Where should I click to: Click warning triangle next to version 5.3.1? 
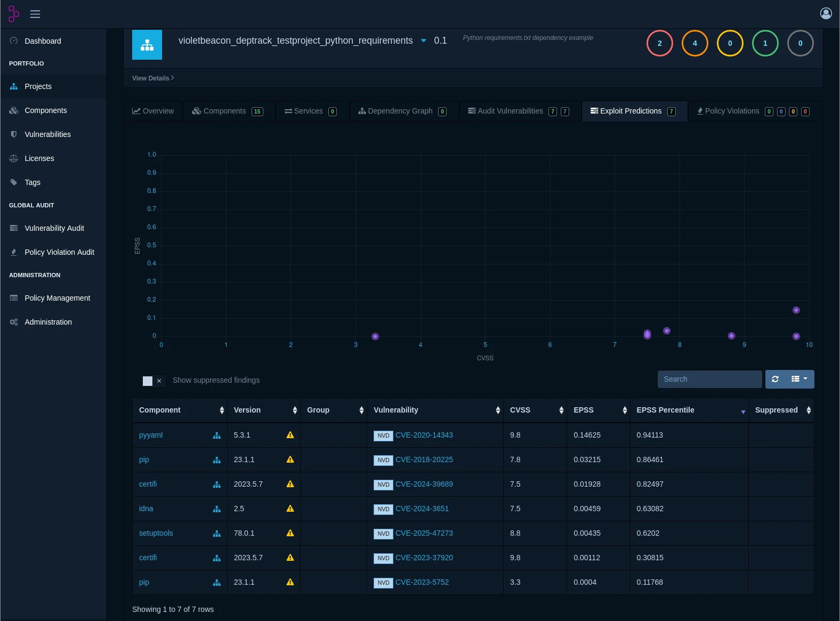coord(290,435)
